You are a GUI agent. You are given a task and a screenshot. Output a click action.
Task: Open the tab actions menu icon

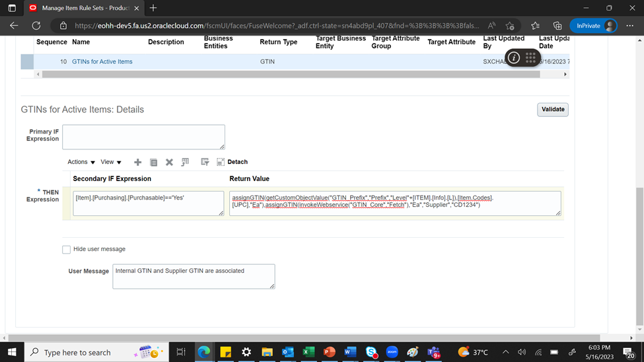point(12,8)
